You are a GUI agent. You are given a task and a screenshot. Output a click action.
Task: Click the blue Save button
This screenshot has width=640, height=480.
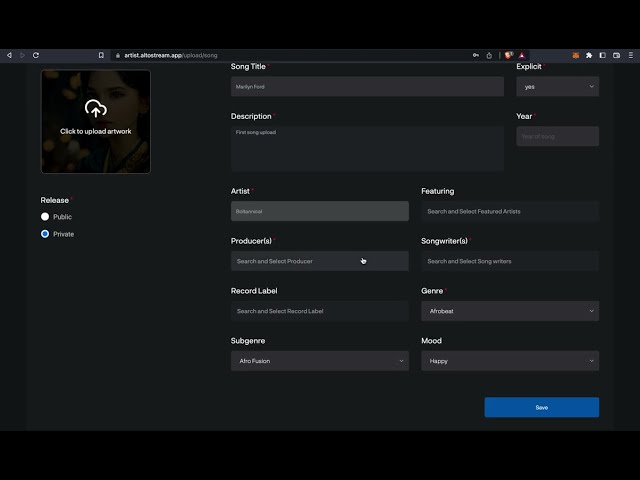click(542, 407)
